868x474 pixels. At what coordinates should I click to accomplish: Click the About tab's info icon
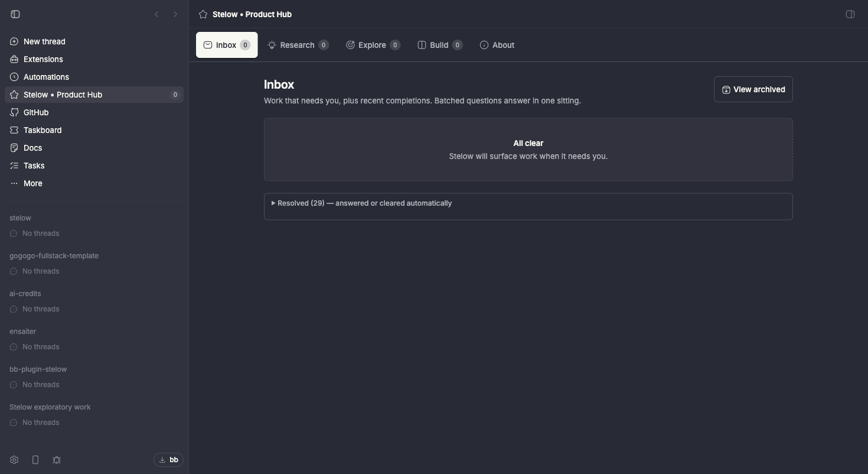pyautogui.click(x=484, y=45)
